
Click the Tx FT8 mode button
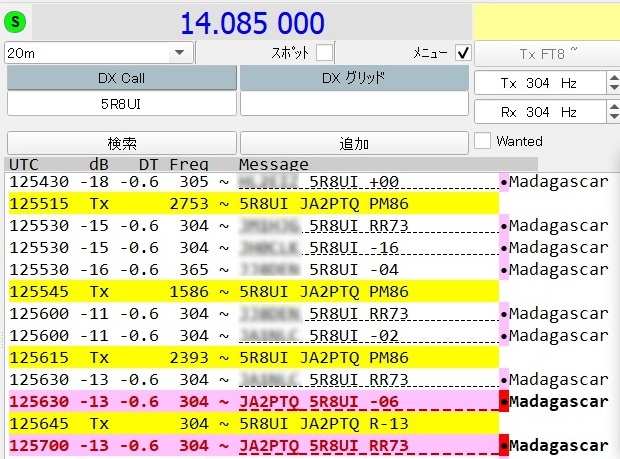(x=546, y=52)
